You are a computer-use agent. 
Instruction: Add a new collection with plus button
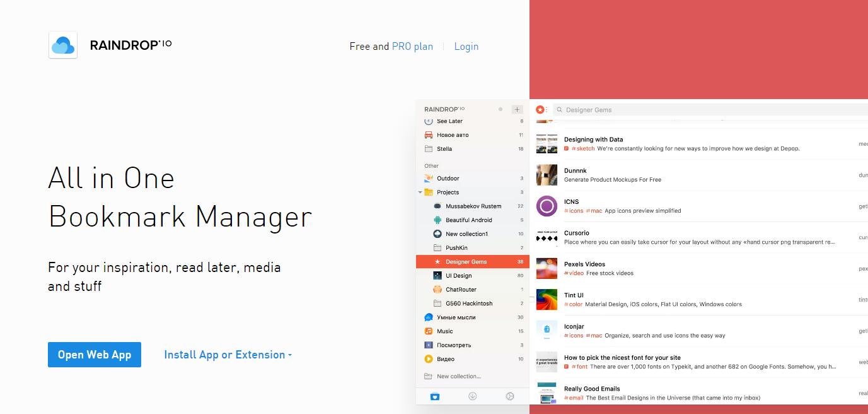(x=517, y=109)
